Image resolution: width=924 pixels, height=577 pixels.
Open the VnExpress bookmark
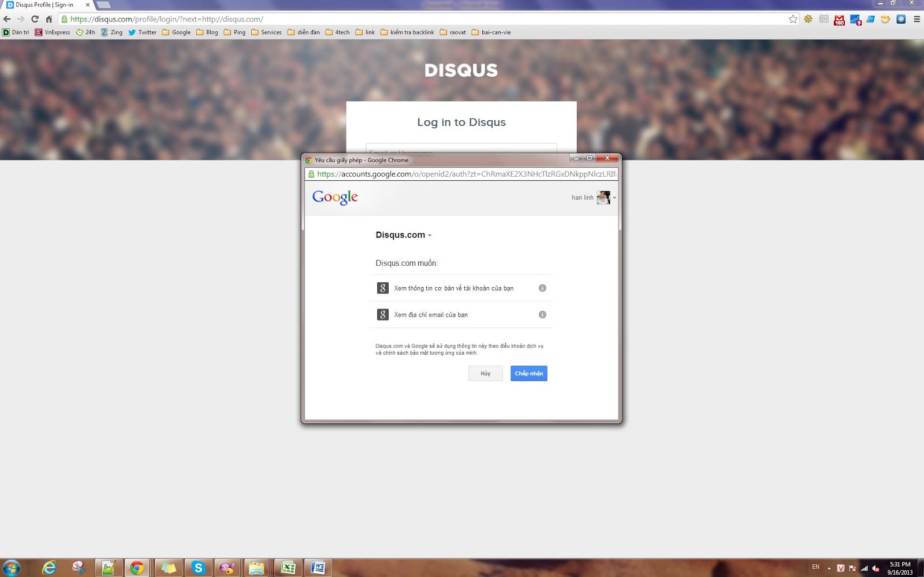coord(53,32)
